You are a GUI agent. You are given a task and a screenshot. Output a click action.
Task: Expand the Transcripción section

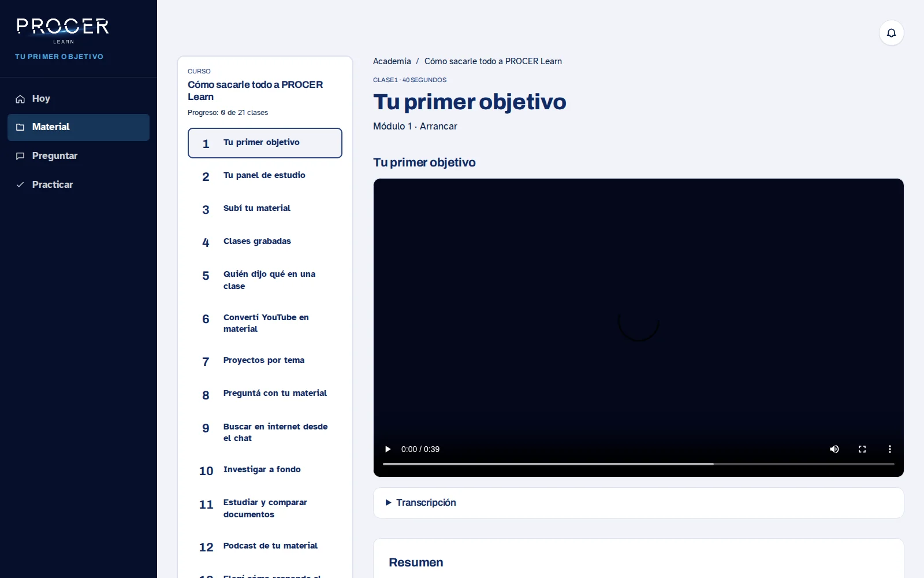(639, 503)
